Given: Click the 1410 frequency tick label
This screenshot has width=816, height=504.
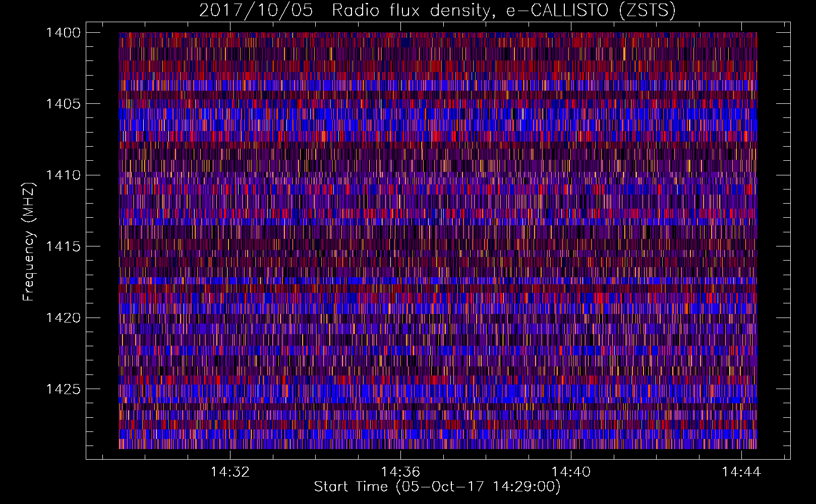Looking at the screenshot, I should [63, 175].
